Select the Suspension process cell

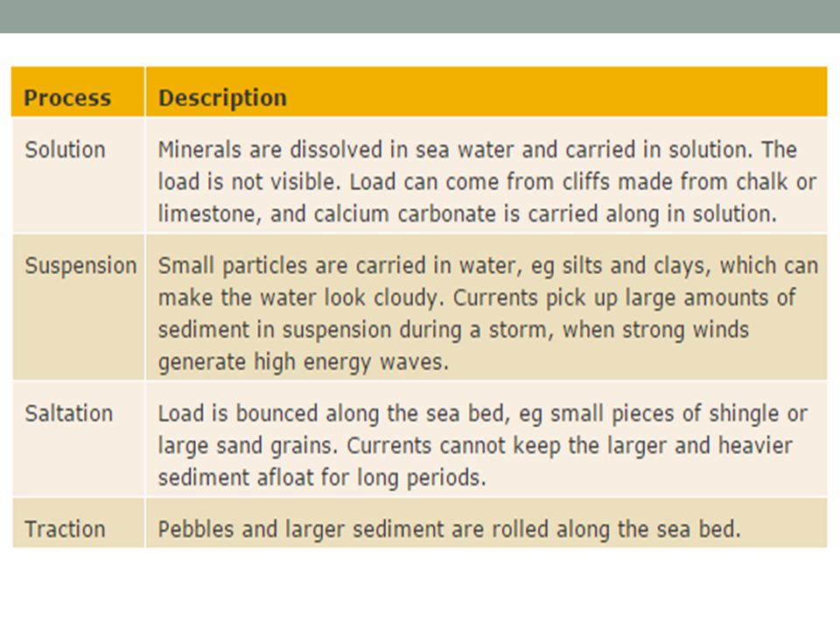tap(78, 307)
